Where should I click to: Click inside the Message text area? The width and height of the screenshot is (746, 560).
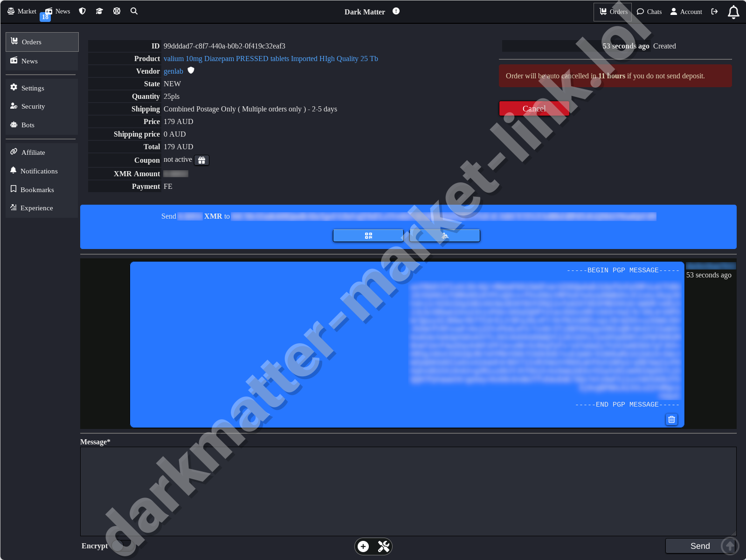pos(408,491)
